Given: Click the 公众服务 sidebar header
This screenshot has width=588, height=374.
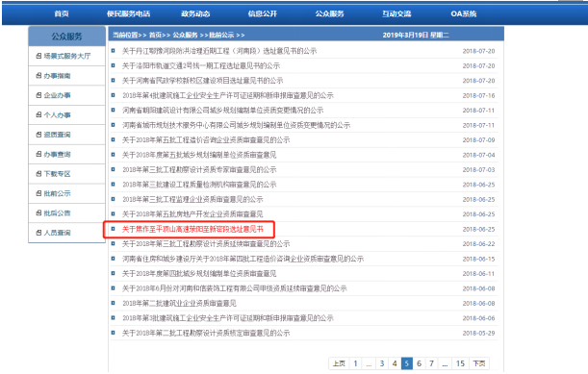Looking at the screenshot, I should pos(66,37).
